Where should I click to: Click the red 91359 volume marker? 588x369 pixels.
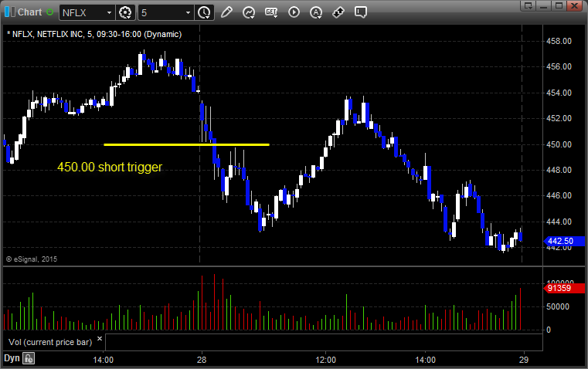[564, 288]
